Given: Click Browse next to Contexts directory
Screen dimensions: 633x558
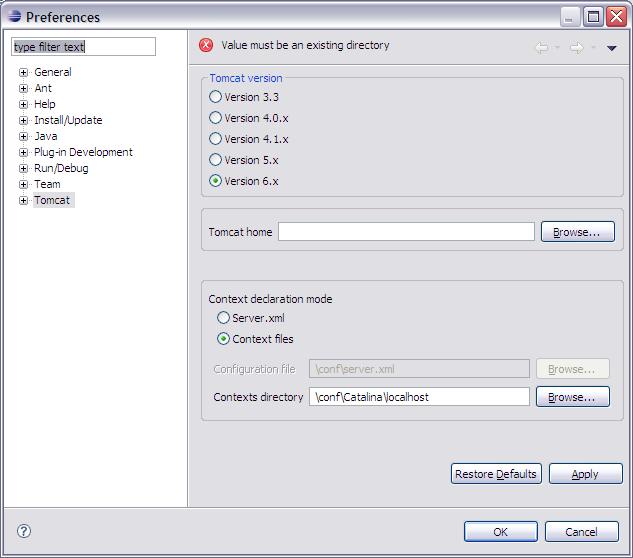Looking at the screenshot, I should (573, 396).
